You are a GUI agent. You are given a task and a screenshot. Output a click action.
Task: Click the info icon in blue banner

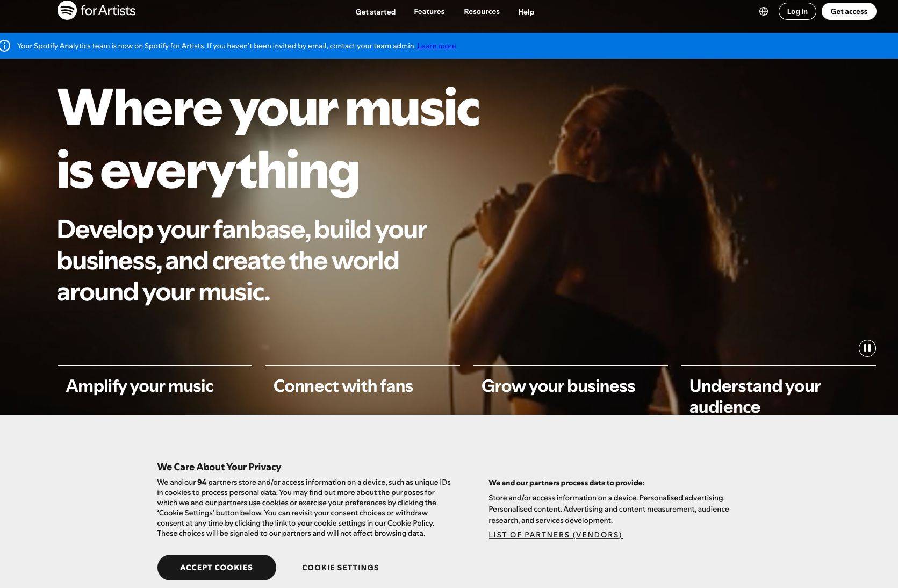pyautogui.click(x=5, y=46)
